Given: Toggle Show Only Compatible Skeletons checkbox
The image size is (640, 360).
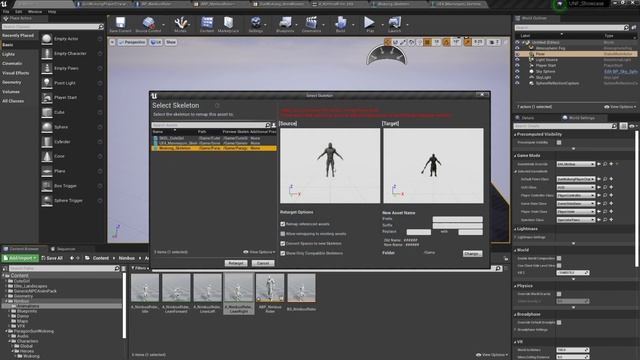Looking at the screenshot, I should pyautogui.click(x=282, y=253).
